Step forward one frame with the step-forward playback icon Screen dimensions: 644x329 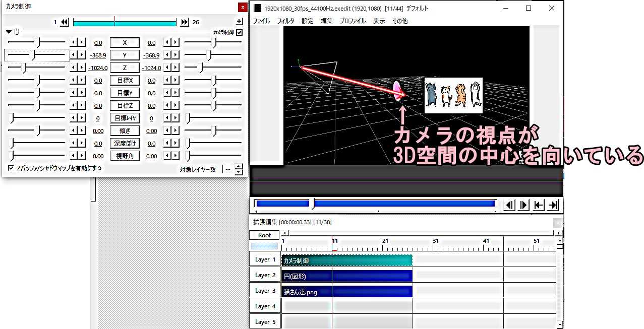coord(523,205)
